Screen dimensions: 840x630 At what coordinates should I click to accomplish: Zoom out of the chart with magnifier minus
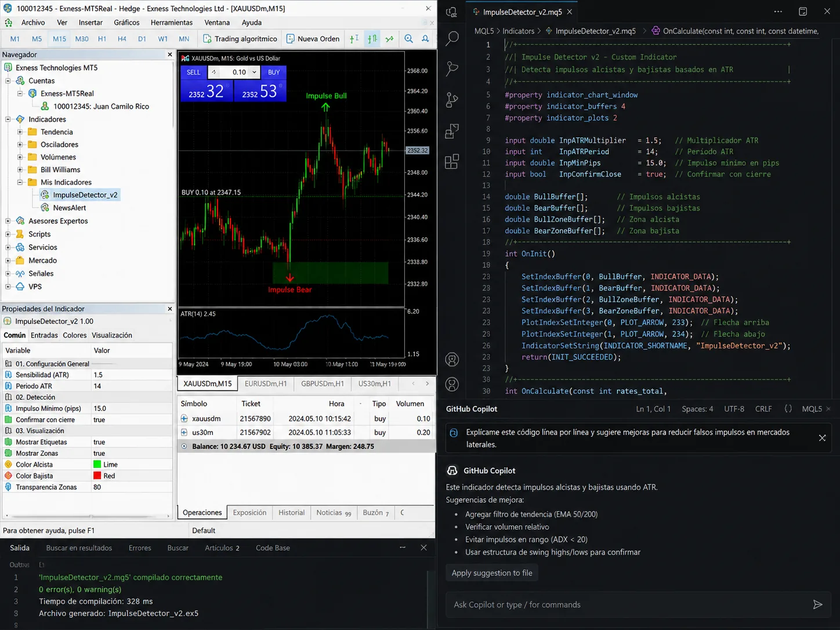[x=426, y=39]
